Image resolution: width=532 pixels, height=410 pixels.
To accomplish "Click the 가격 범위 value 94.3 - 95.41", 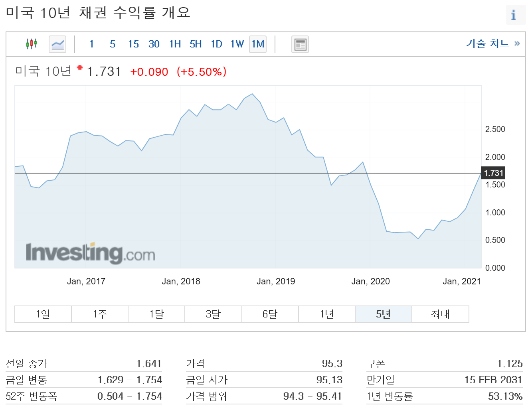I will 312,396.
